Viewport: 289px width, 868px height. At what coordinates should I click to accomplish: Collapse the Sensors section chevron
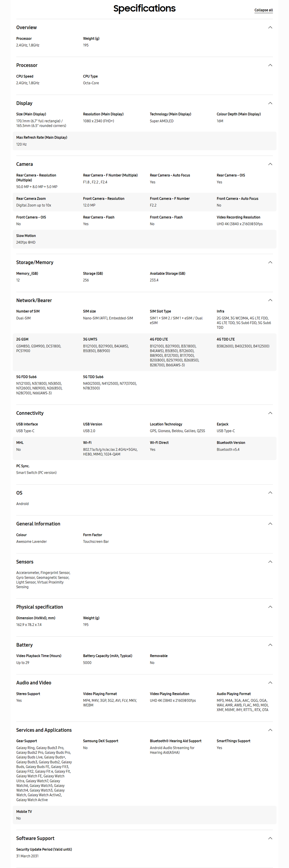click(270, 562)
